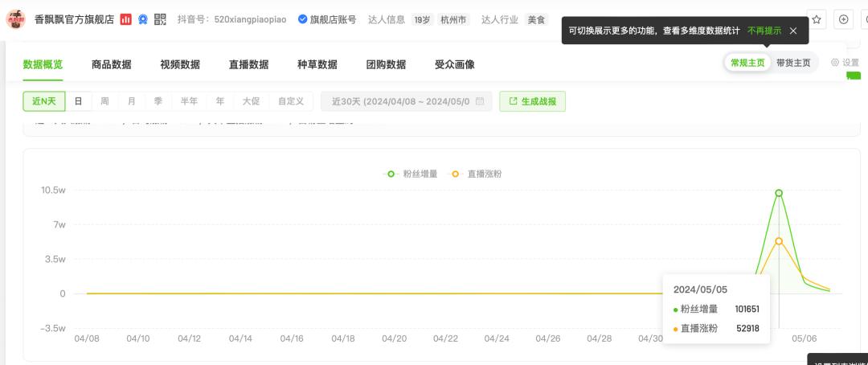The height and width of the screenshot is (365, 868).
Task: Click the 美食 industry tag
Action: [x=536, y=19]
